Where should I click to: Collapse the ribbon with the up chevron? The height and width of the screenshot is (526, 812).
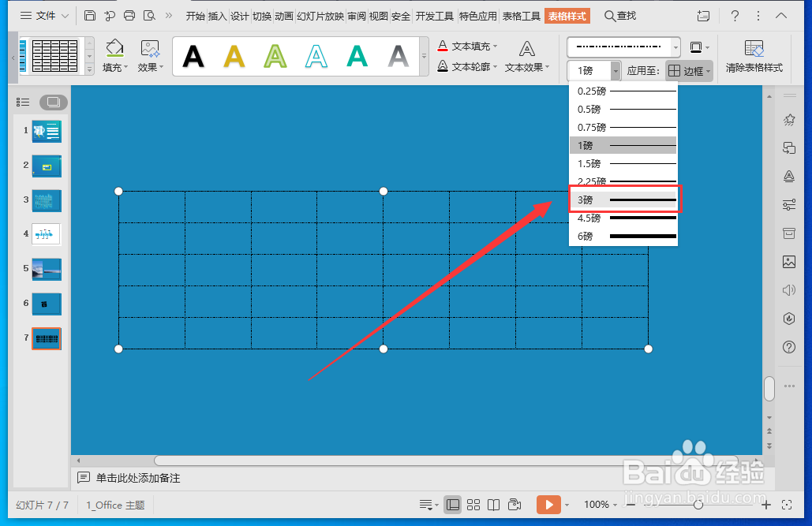coord(781,16)
